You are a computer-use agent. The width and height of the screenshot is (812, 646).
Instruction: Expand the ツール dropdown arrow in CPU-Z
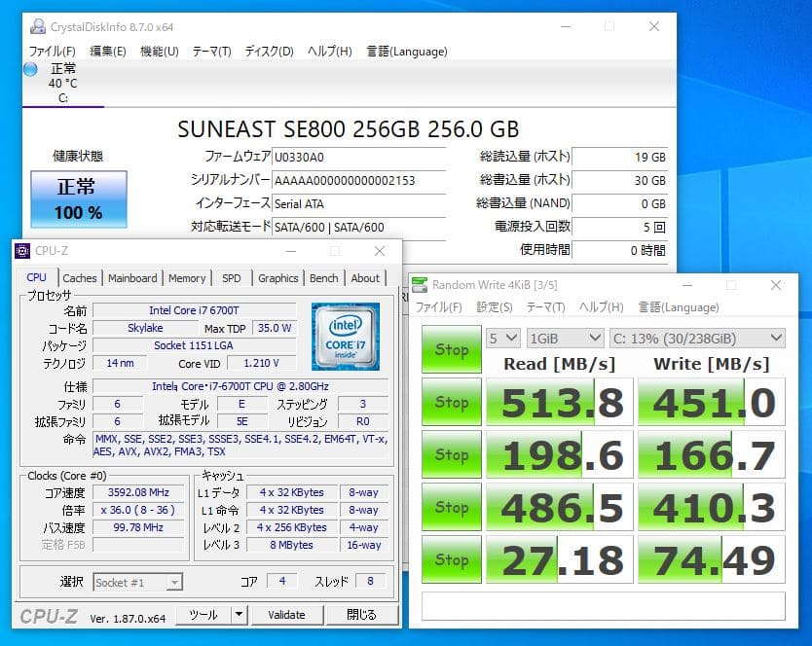(x=239, y=615)
